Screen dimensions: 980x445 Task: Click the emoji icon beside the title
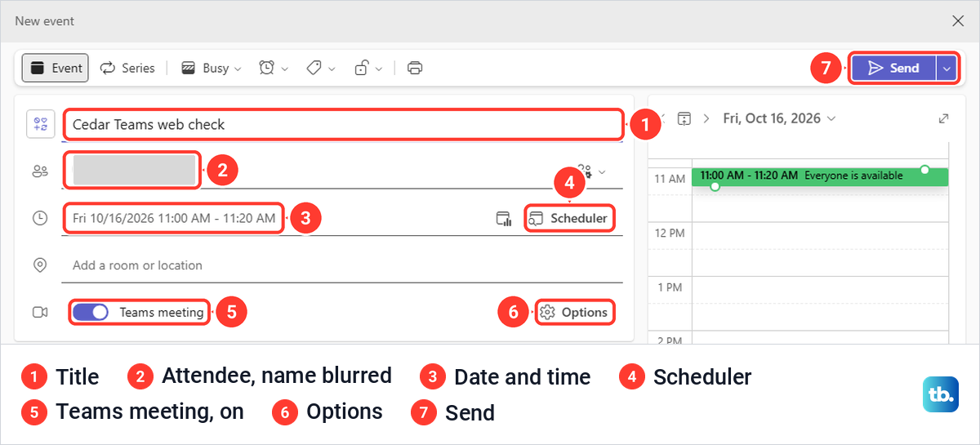click(41, 124)
